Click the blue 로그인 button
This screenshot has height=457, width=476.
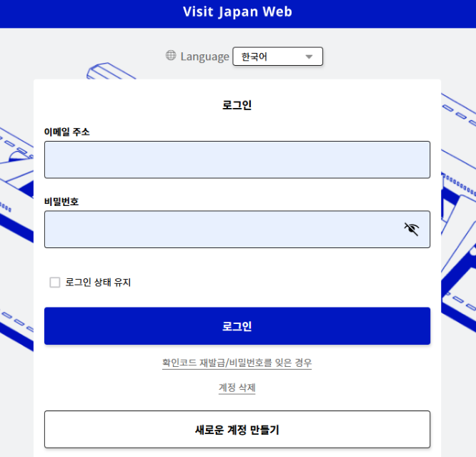click(237, 326)
